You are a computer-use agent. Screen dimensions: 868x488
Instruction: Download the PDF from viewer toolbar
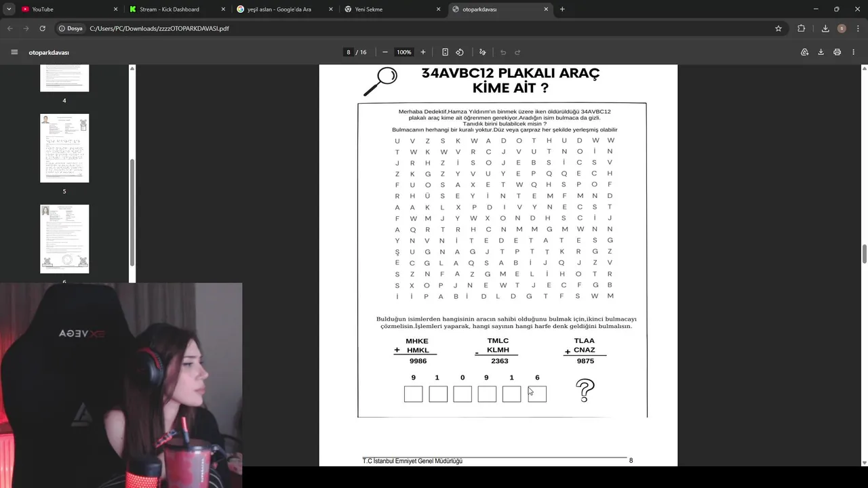[x=821, y=52]
